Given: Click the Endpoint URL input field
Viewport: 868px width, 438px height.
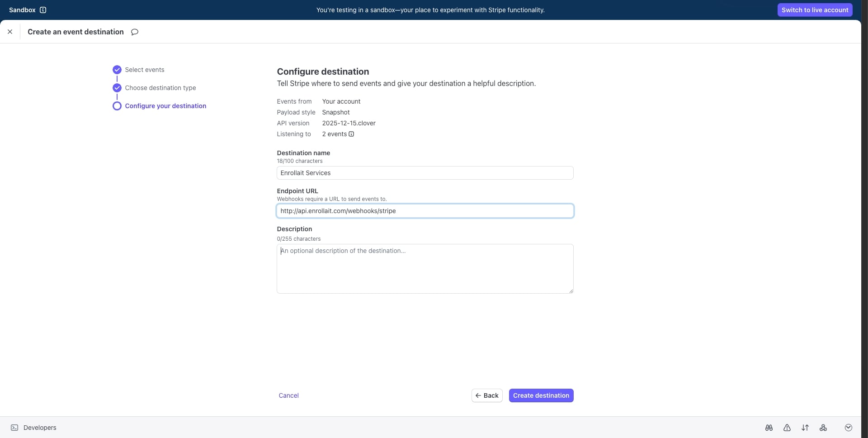Looking at the screenshot, I should pyautogui.click(x=425, y=211).
